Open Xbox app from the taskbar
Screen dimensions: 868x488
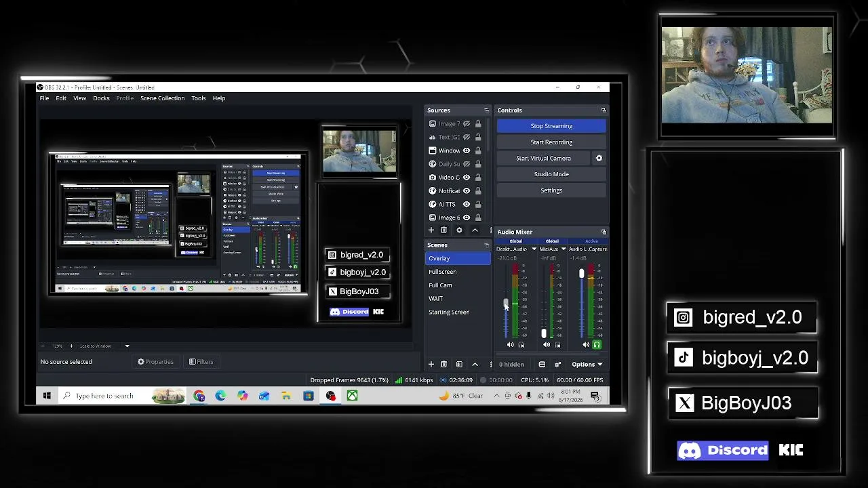[x=352, y=396]
